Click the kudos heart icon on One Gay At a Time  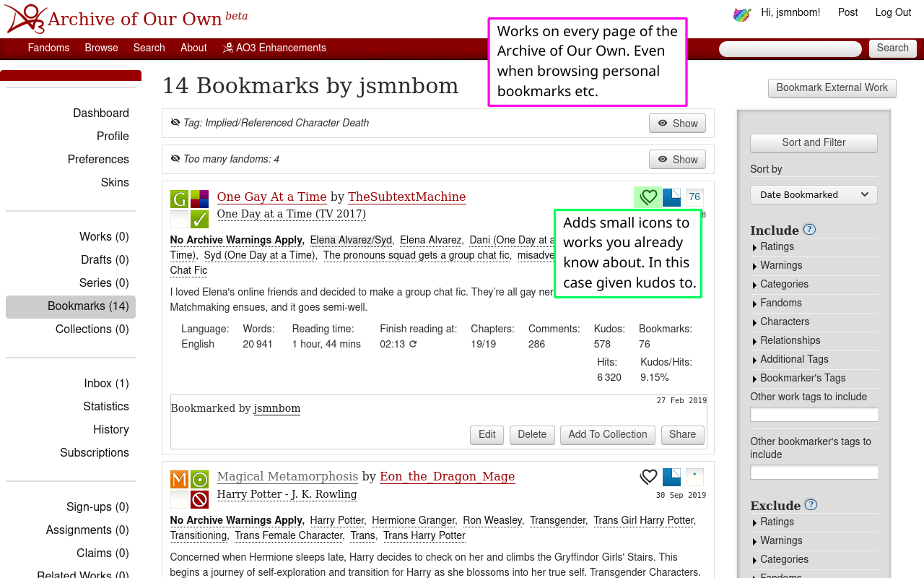pos(648,197)
